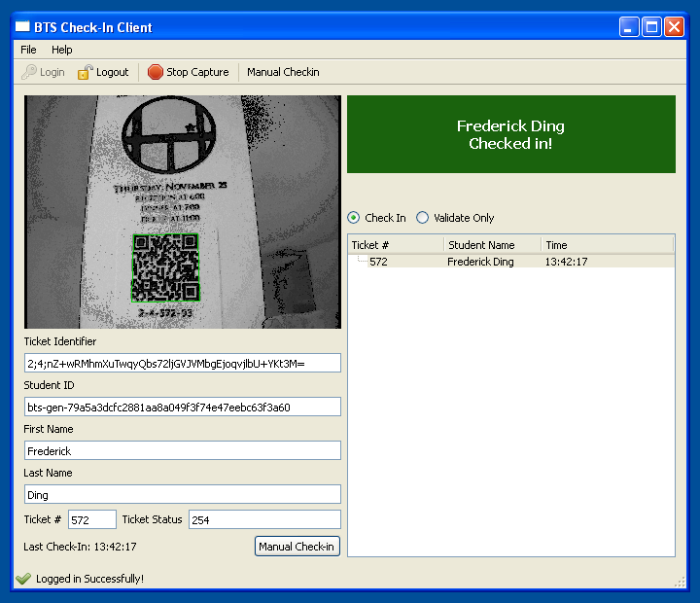700x603 pixels.
Task: Click the Ticket Identifier input field
Action: pos(183,363)
